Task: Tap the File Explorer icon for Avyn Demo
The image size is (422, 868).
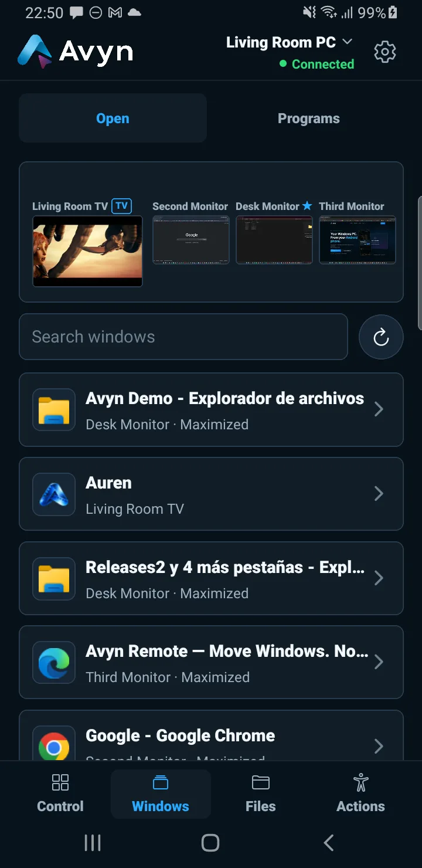Action: pyautogui.click(x=54, y=409)
